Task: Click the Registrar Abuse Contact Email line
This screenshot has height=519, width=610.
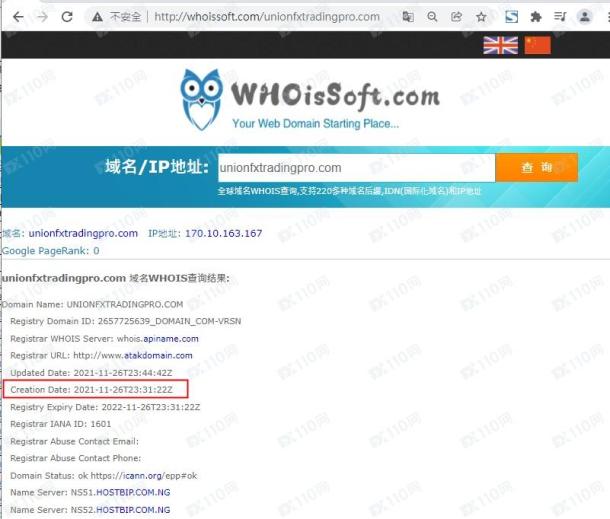Action: (74, 442)
